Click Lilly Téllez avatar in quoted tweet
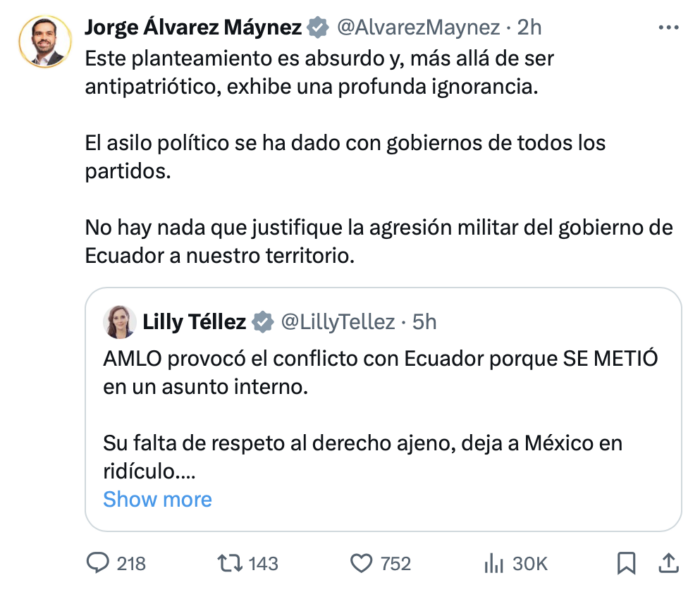 (119, 322)
